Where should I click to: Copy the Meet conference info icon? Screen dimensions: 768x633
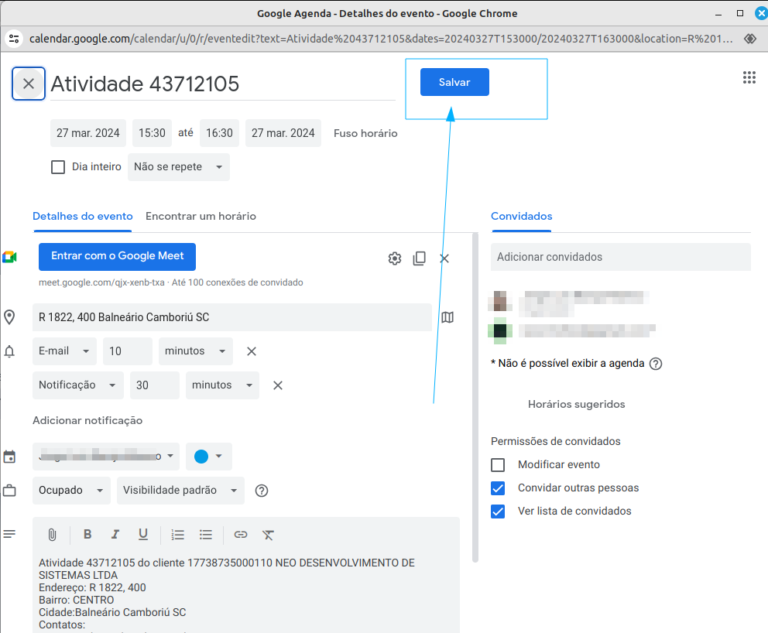[x=419, y=258]
